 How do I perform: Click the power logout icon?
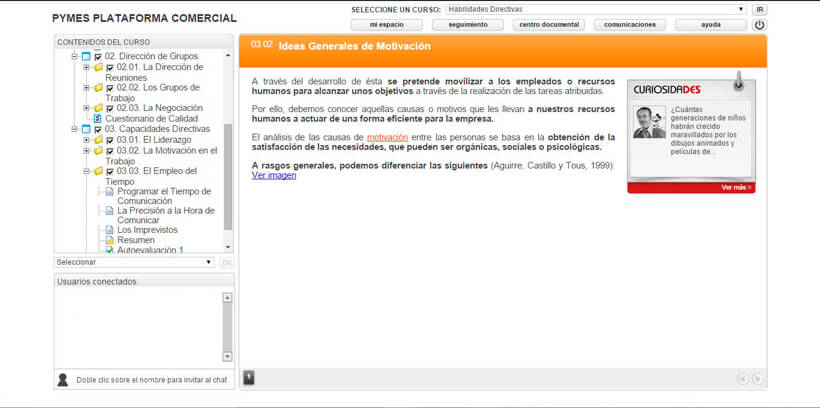point(759,25)
